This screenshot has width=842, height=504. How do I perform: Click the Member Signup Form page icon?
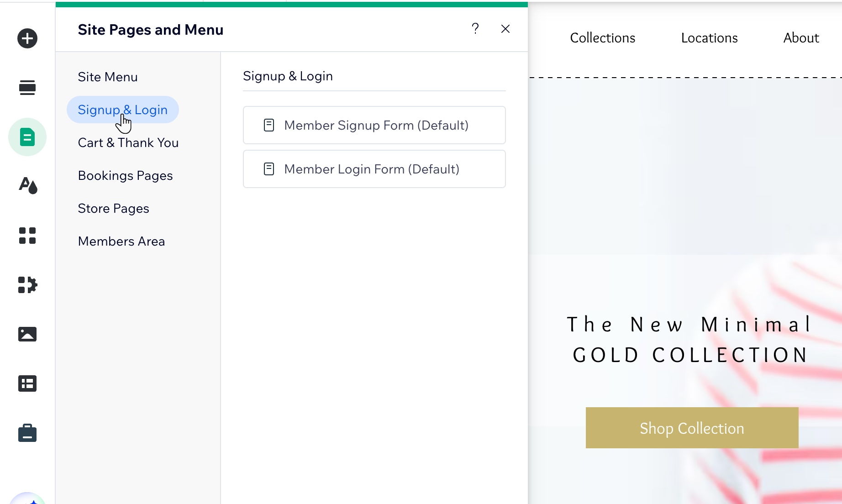[269, 125]
